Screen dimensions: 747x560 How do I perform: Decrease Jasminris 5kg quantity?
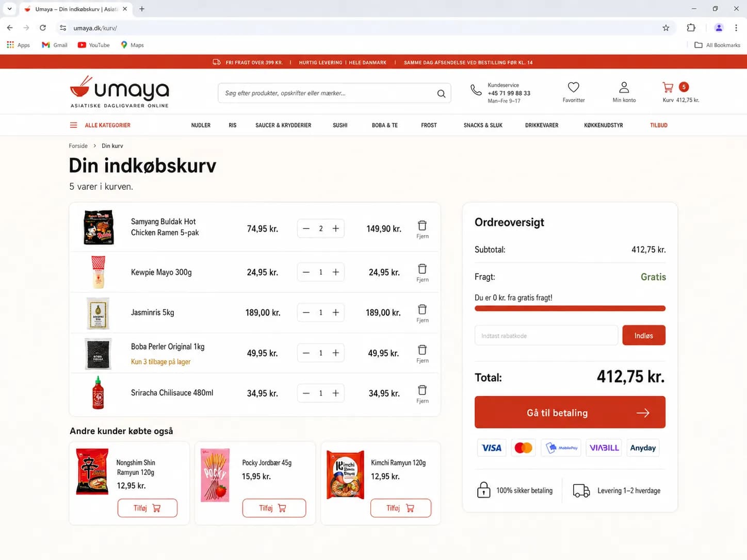pyautogui.click(x=306, y=312)
